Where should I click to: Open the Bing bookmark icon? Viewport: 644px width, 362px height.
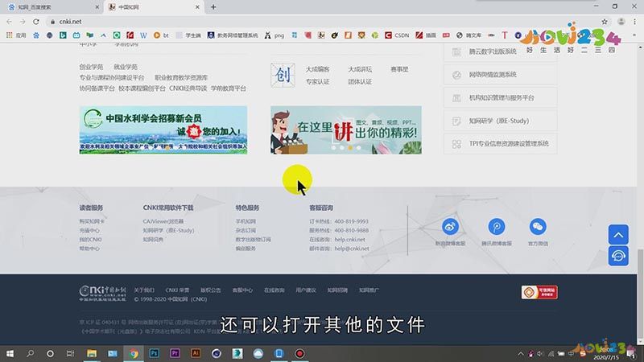(63, 35)
